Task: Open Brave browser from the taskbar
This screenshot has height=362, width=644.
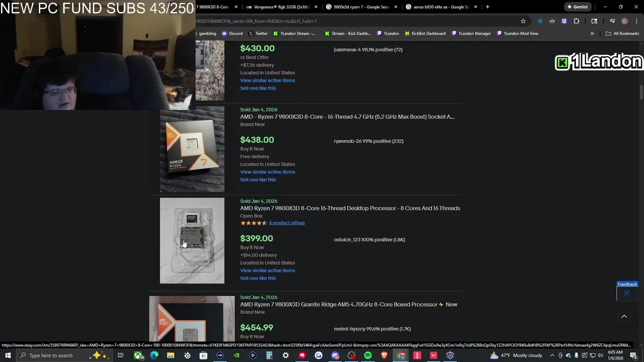Action: 384,355
